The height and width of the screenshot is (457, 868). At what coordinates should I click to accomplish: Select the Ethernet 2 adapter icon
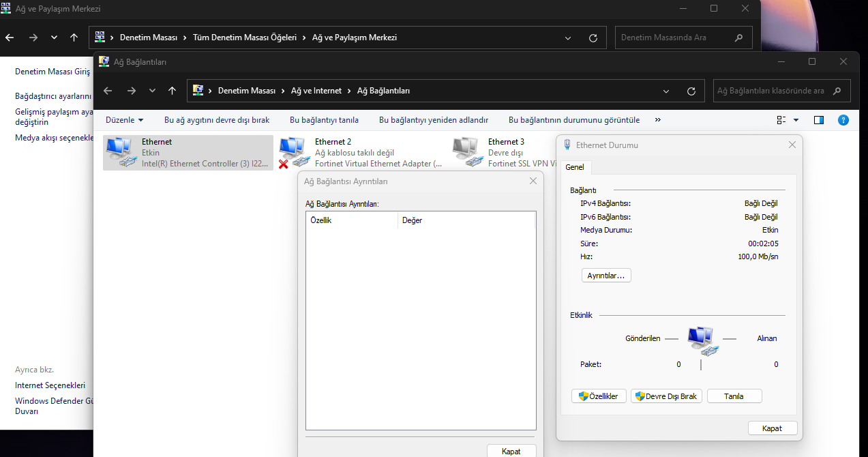[295, 153]
